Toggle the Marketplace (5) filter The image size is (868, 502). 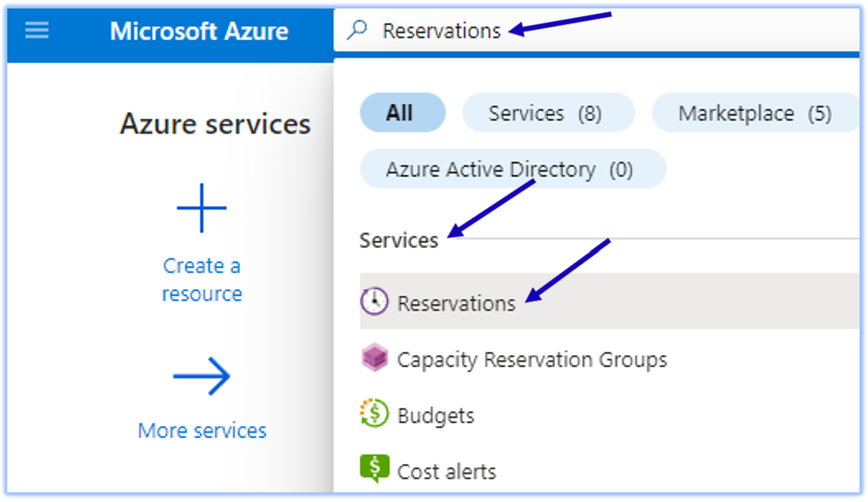[x=755, y=113]
